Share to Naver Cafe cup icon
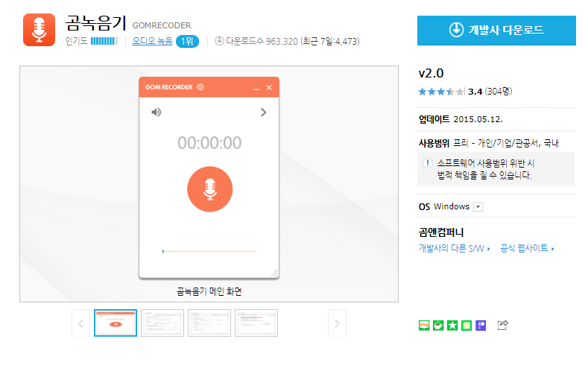The image size is (588, 368). tap(438, 325)
